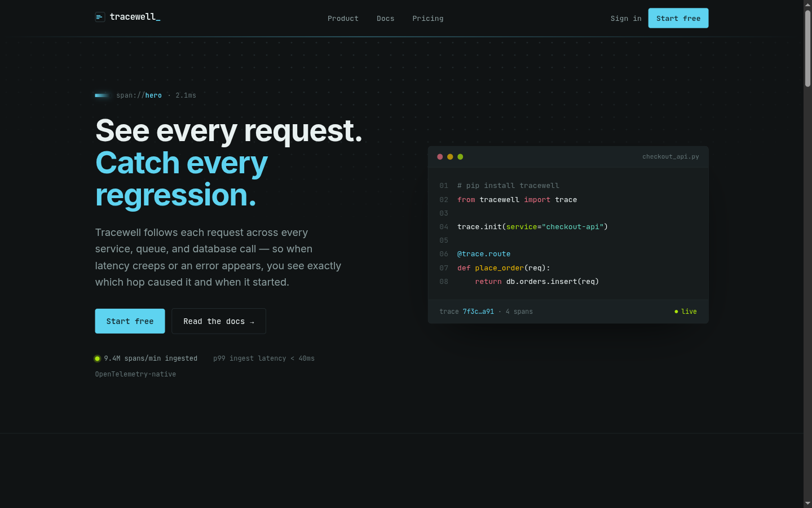The width and height of the screenshot is (812, 508).
Task: Click the '# pip install tracewell' code line
Action: pyautogui.click(x=508, y=186)
